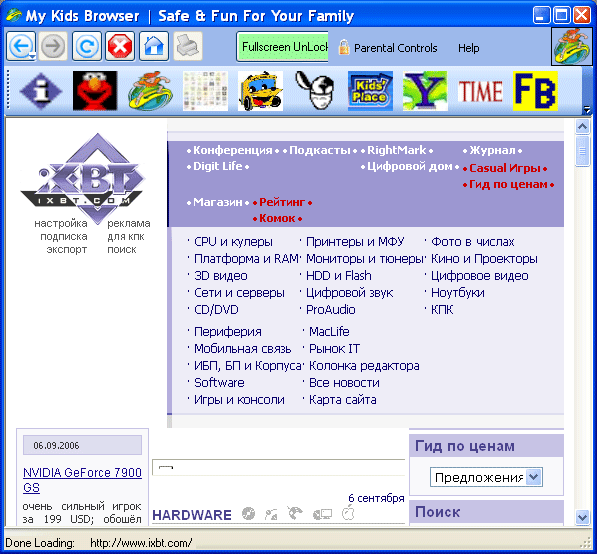
Task: Click the Fullscreen UnLock button
Action: coord(282,47)
